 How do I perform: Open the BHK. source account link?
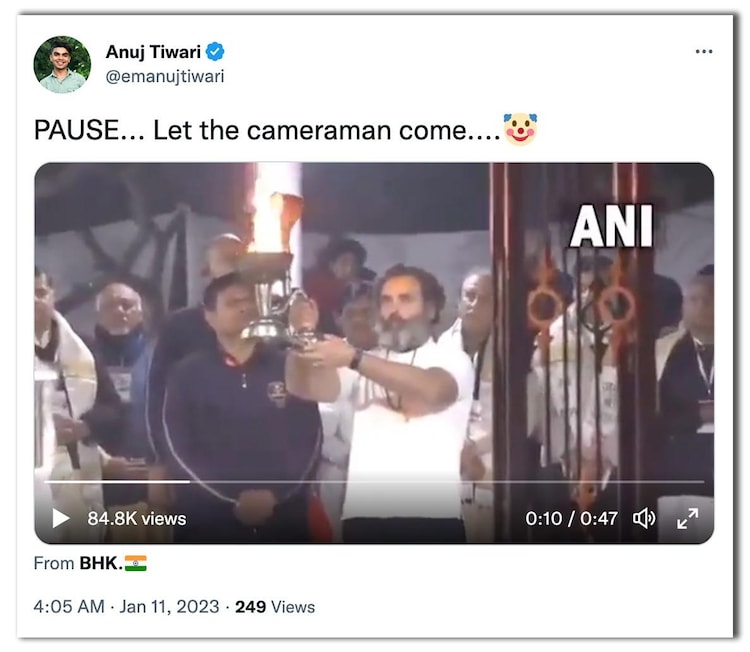point(101,563)
